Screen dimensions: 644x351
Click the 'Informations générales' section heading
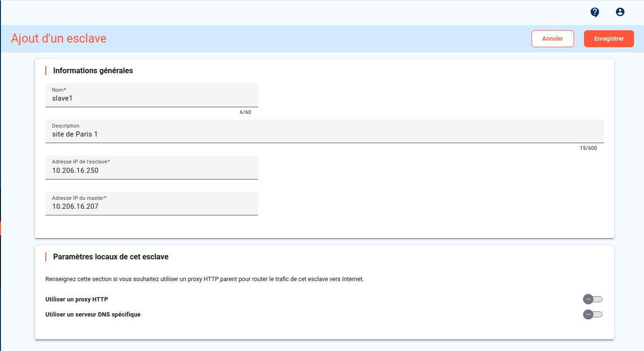(93, 71)
